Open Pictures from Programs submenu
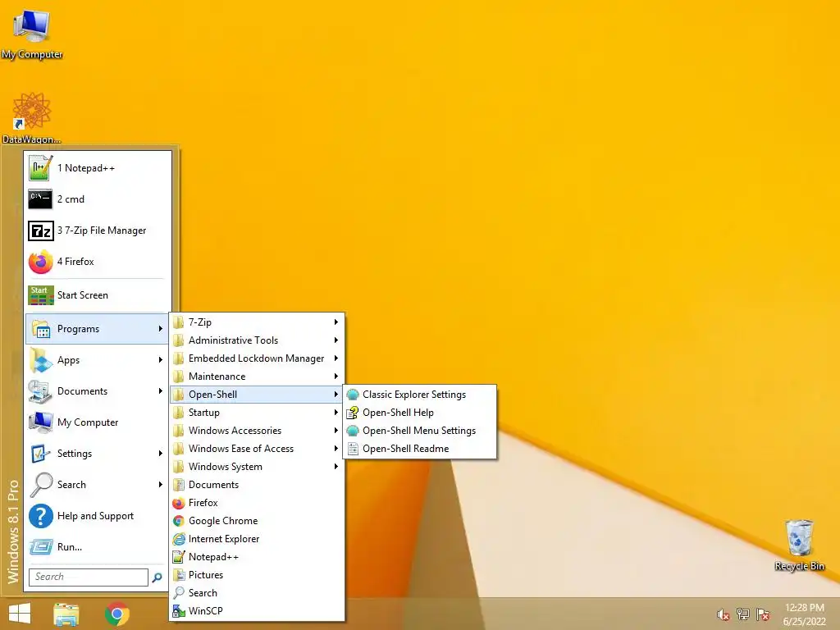Screen dimensions: 840x630 click(x=257, y=575)
